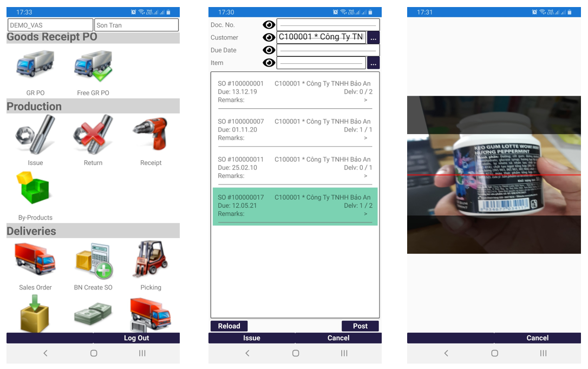Open the Picking forklift icon
588x369 pixels.
[x=151, y=260]
